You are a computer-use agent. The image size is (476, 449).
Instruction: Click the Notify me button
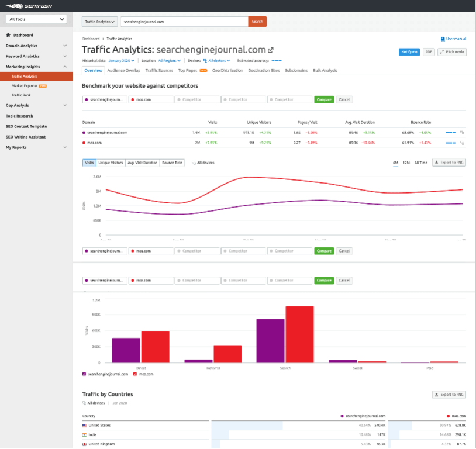[409, 52]
